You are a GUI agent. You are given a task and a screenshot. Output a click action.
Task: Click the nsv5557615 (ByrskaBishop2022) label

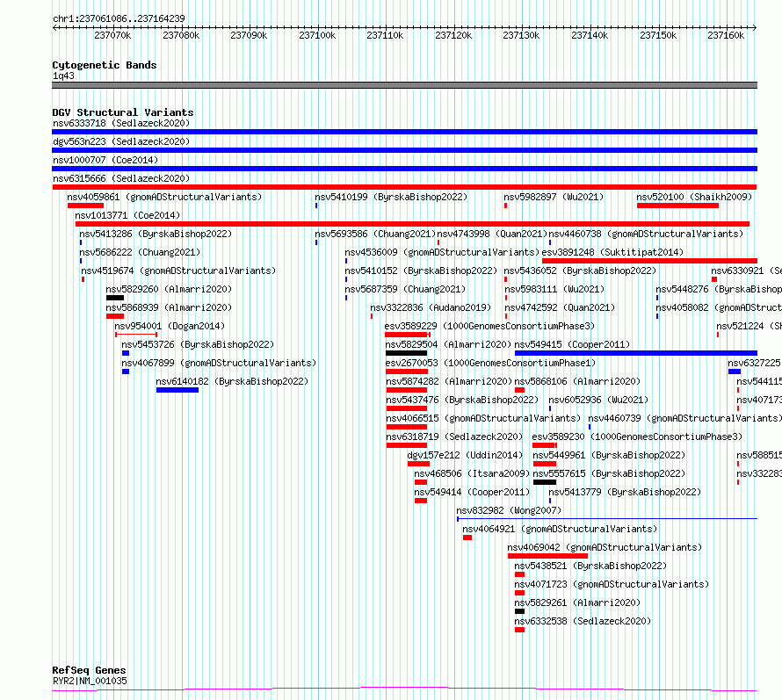click(x=609, y=473)
